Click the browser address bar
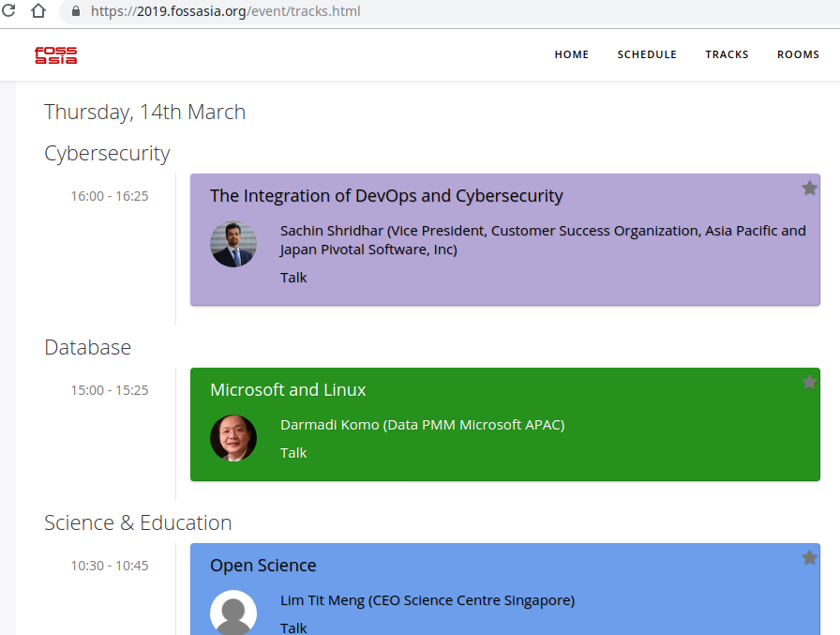 (x=281, y=13)
